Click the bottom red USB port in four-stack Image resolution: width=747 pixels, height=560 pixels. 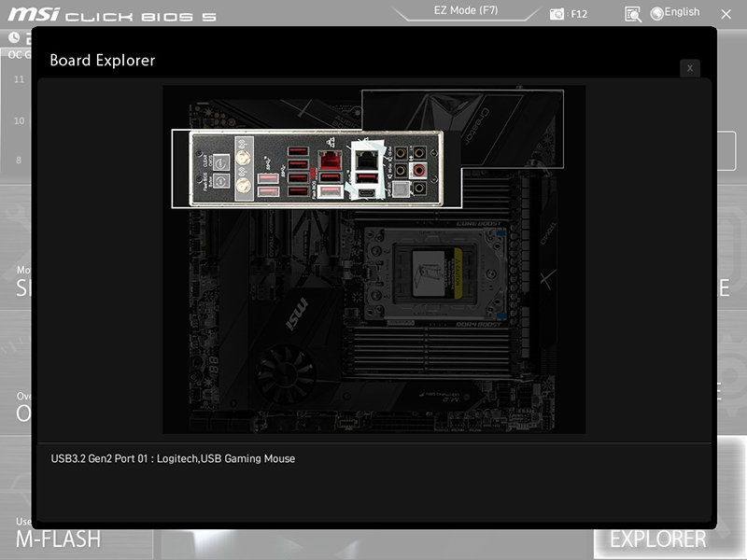pyautogui.click(x=298, y=191)
